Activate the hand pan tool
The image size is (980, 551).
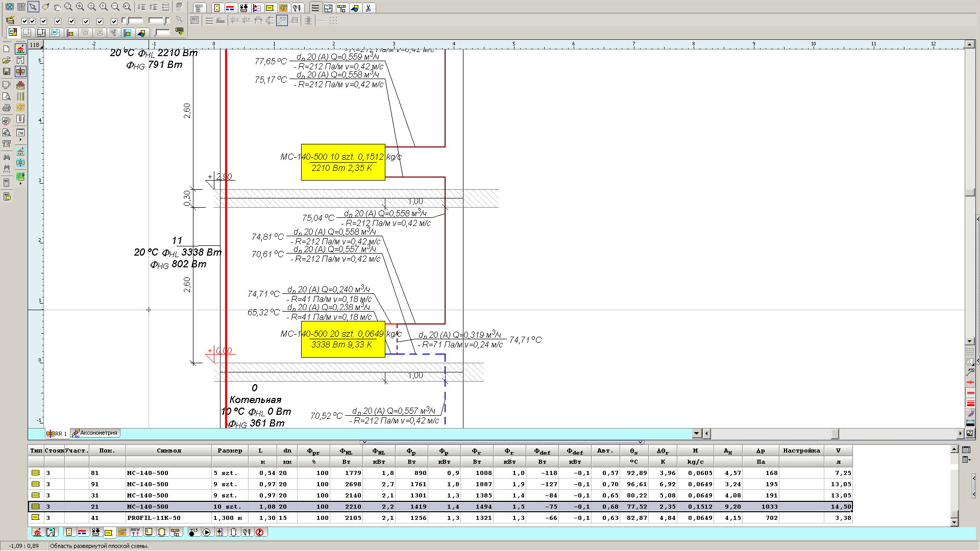pos(57,7)
